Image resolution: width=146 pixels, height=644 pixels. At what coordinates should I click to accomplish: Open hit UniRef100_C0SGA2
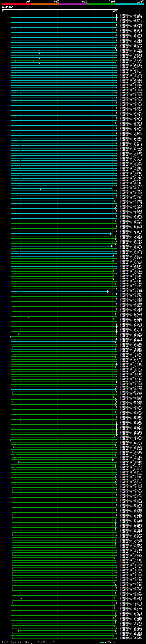(131, 618)
